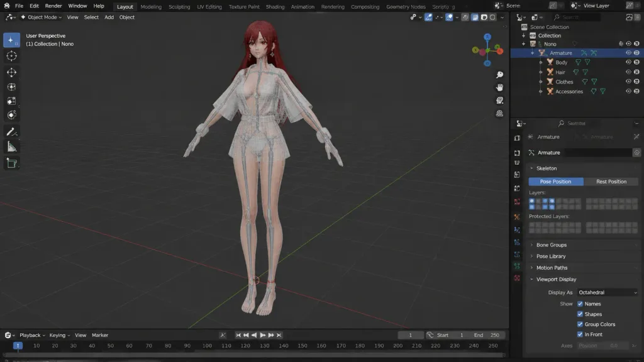The image size is (644, 362).
Task: Switch to the Sculpting workspace tab
Action: tap(179, 6)
